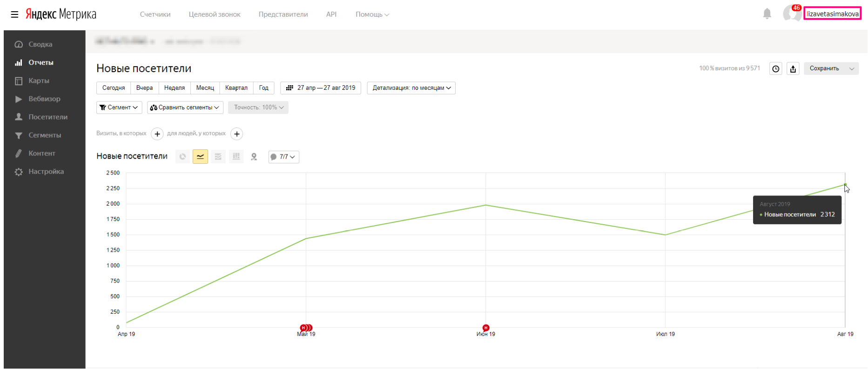The image size is (868, 370).
Task: Switch chart to stacked area view
Action: pos(218,157)
